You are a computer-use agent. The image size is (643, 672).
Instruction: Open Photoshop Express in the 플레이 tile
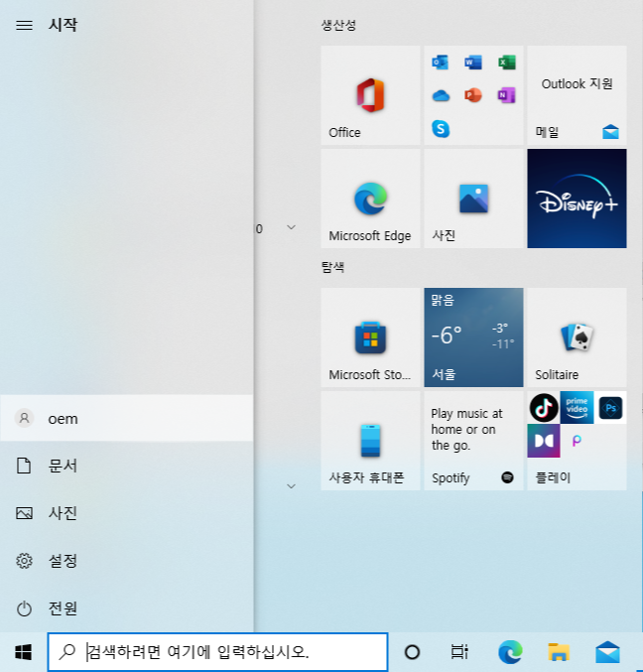pos(610,407)
